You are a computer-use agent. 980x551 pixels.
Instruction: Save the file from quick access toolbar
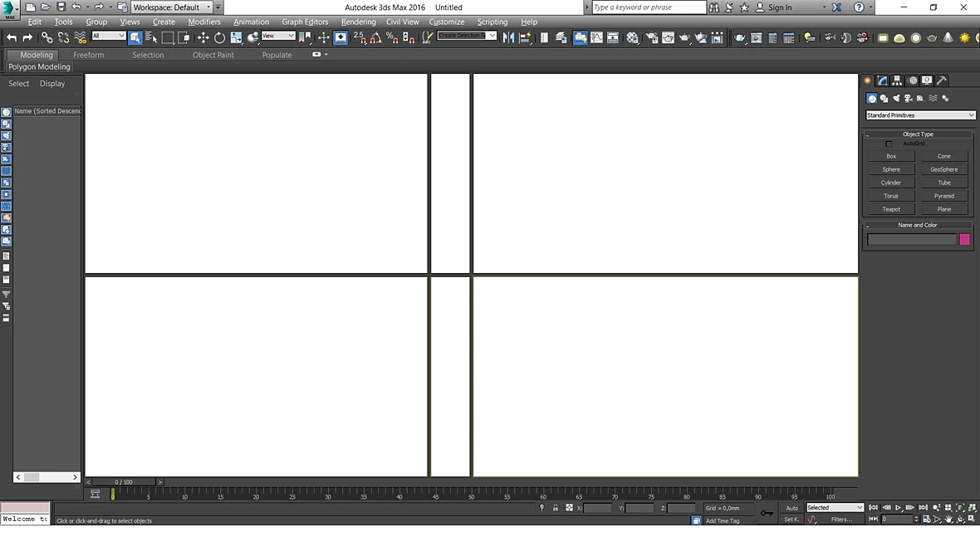61,7
